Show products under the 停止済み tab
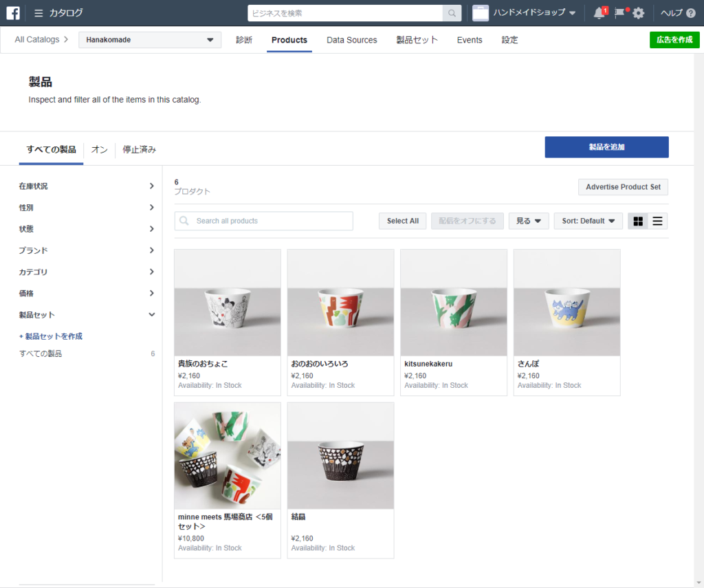The height and width of the screenshot is (588, 704). tap(139, 150)
